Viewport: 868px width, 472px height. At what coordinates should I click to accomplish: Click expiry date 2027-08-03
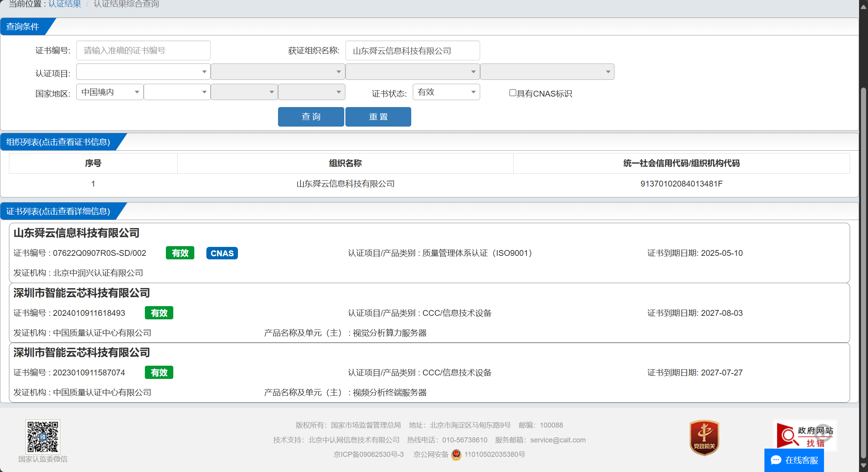point(722,313)
